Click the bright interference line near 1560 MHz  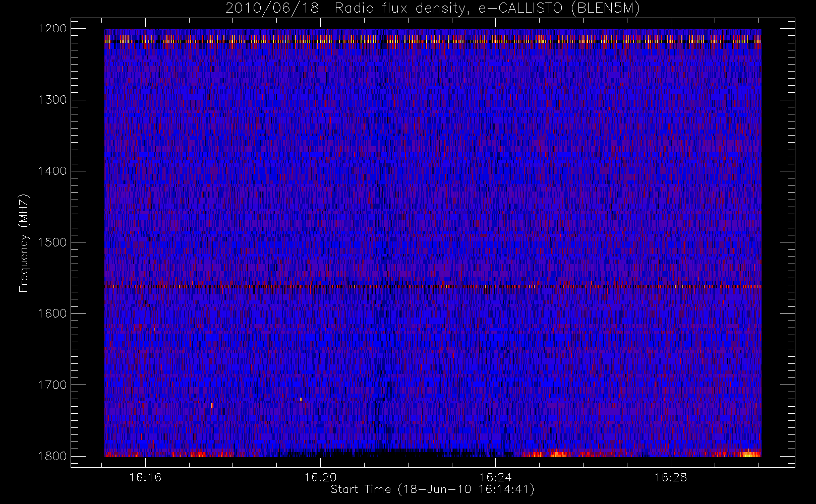(433, 286)
